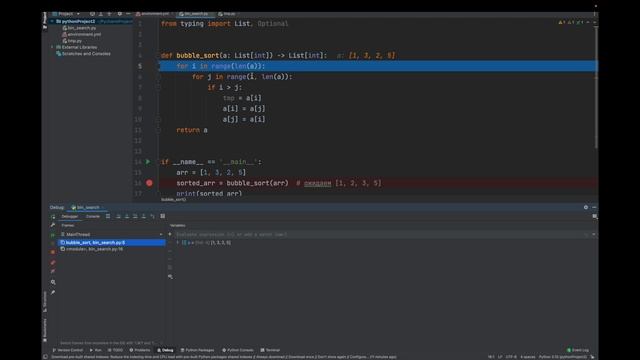This screenshot has width=640, height=360.
Task: Rerun bin_search debug session icon
Action: [x=53, y=216]
